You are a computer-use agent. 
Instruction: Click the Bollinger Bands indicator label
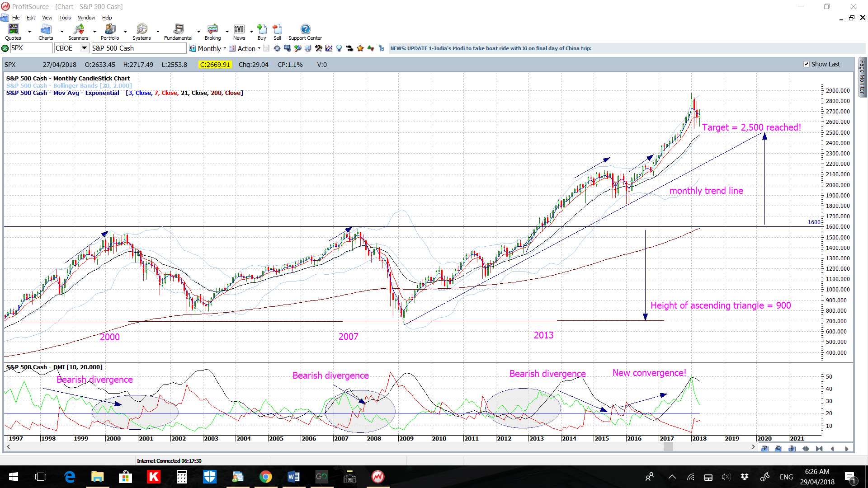tap(69, 85)
